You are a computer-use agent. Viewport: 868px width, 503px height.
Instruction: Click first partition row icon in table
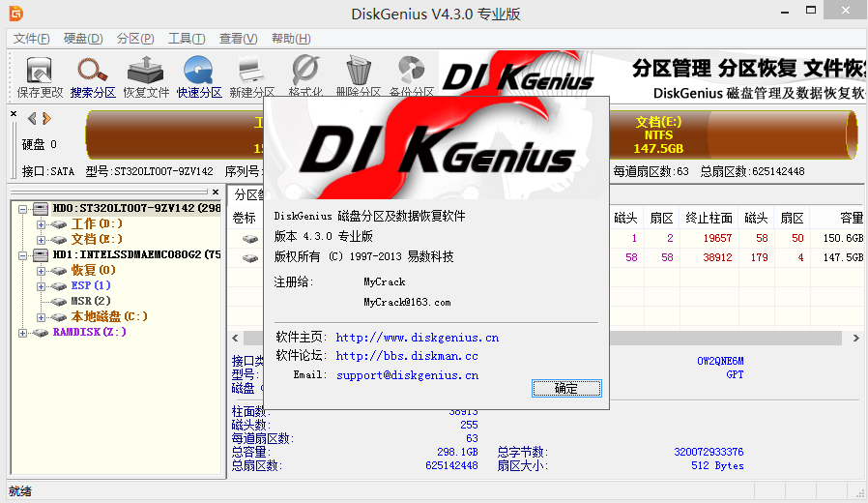coord(250,239)
